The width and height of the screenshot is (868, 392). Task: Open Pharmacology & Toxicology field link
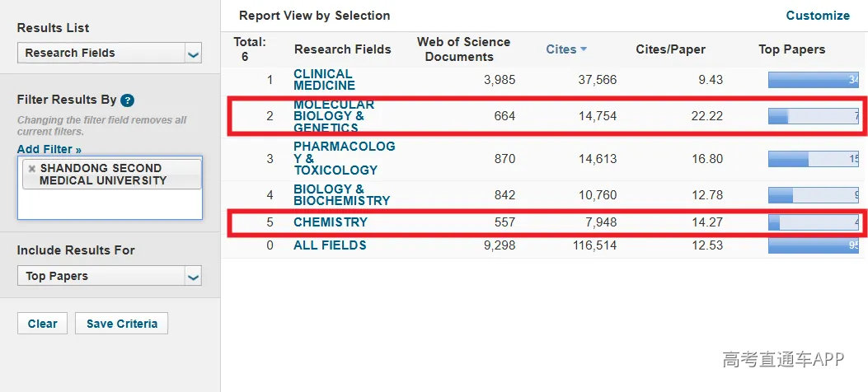345,158
